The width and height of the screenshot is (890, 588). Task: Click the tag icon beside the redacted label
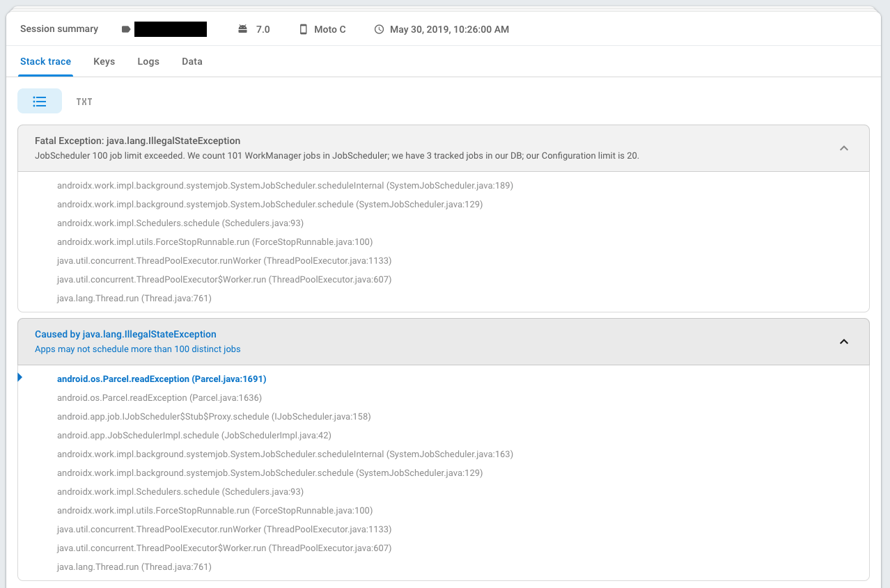[126, 29]
